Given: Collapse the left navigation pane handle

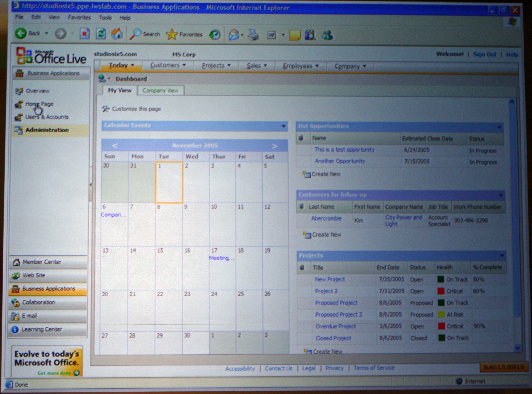Looking at the screenshot, I should coord(90,184).
